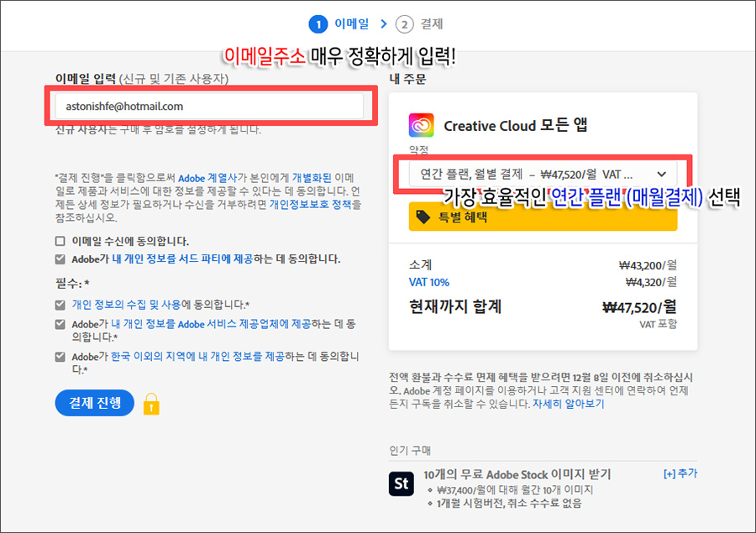The height and width of the screenshot is (533, 756).
Task: Select step 1 이메일 circle
Action: [x=318, y=24]
